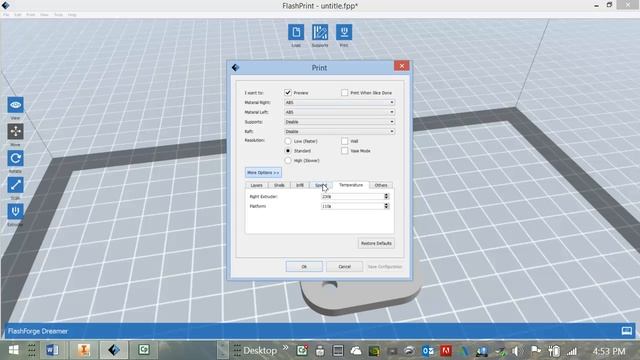Click the network signal tray icon
Viewport: 640px width, 360px height.
[x=572, y=351]
